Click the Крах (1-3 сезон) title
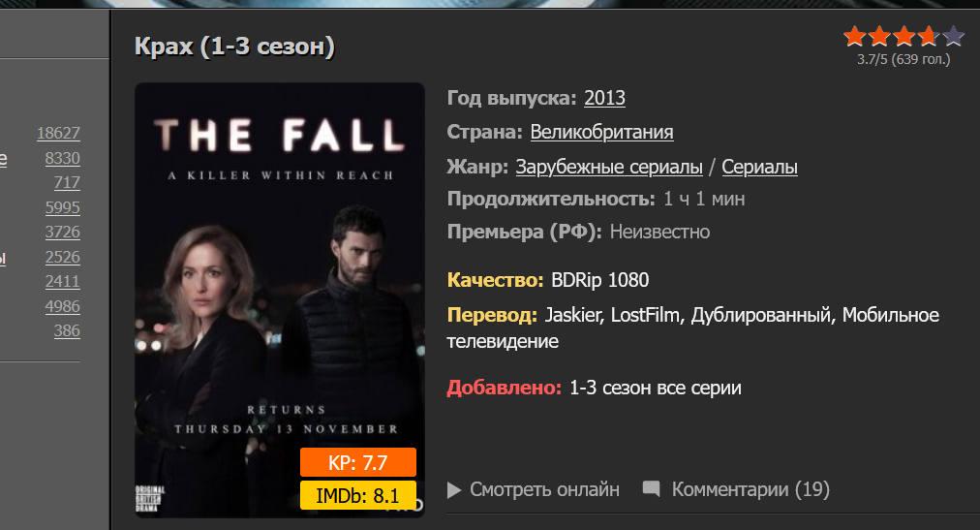Viewport: 980px width, 530px height. point(234,47)
